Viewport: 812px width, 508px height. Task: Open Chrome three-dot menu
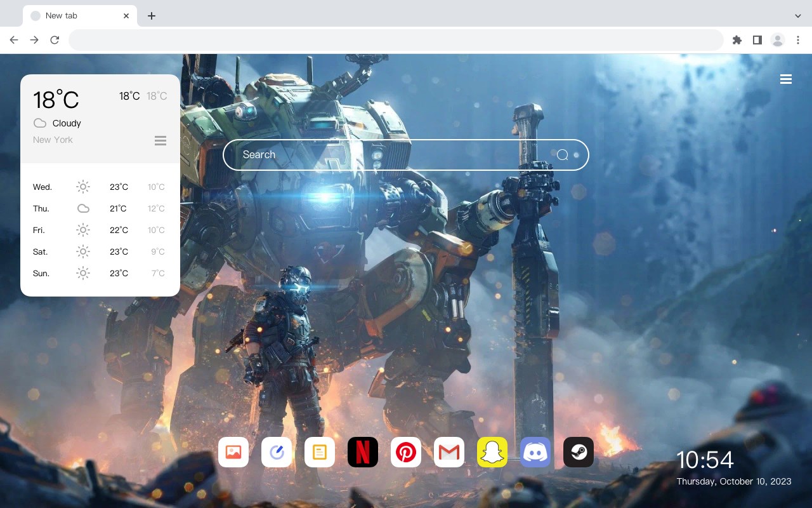point(798,40)
